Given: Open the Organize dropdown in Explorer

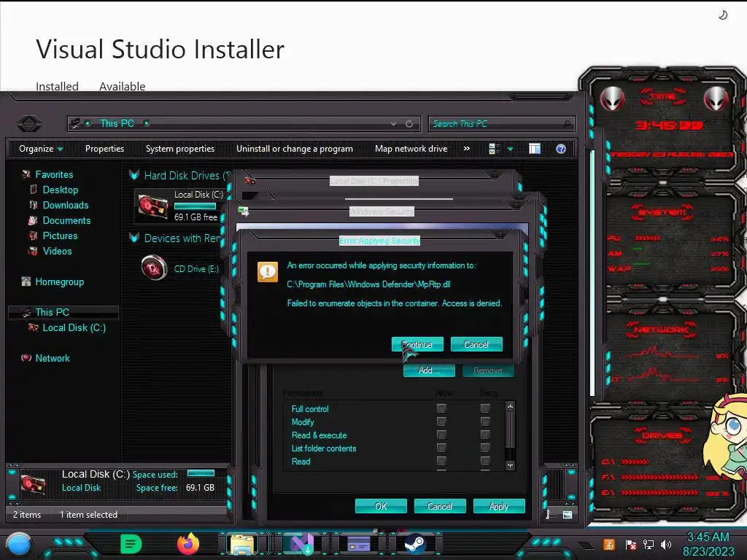Looking at the screenshot, I should pyautogui.click(x=41, y=149).
